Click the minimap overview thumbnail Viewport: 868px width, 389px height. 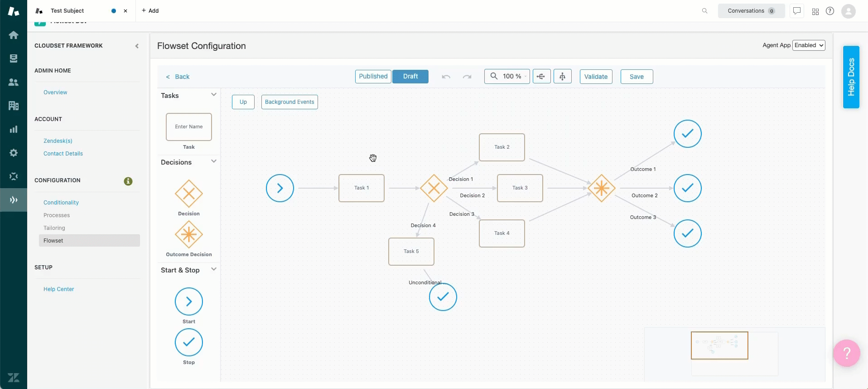(x=719, y=345)
